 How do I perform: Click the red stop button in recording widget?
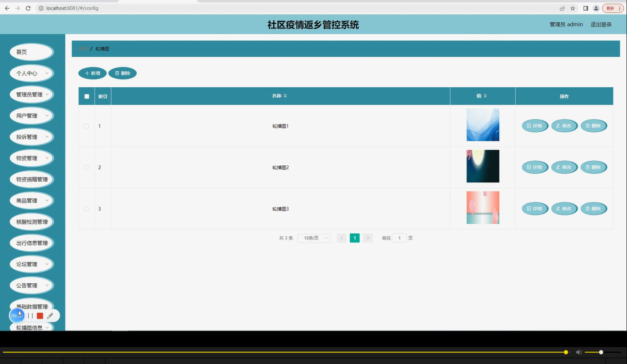pos(40,316)
